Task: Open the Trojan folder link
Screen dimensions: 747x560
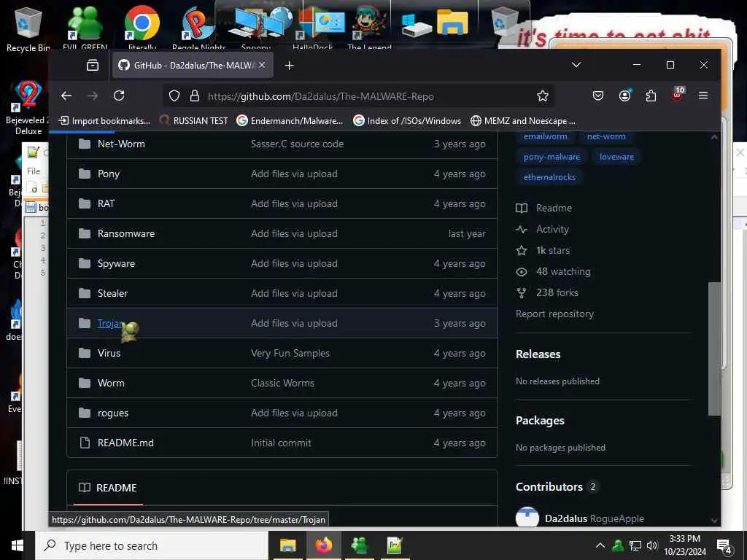Action: pyautogui.click(x=109, y=323)
